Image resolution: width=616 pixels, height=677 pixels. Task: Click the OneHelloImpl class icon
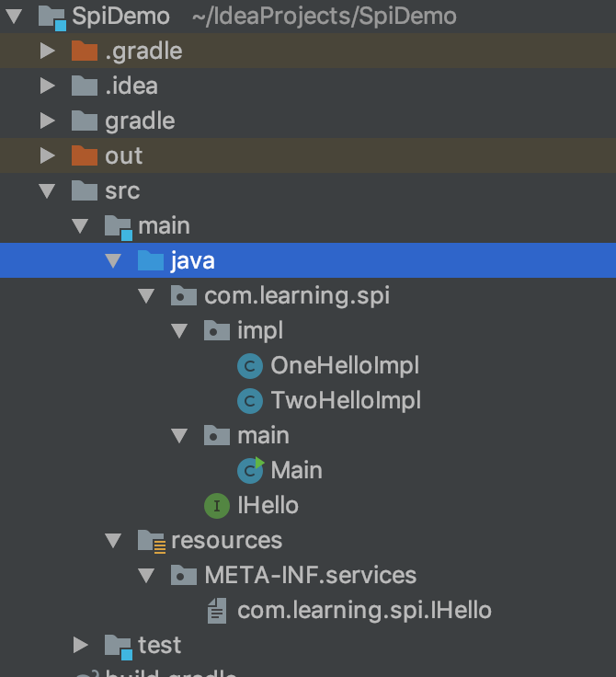[x=250, y=366]
